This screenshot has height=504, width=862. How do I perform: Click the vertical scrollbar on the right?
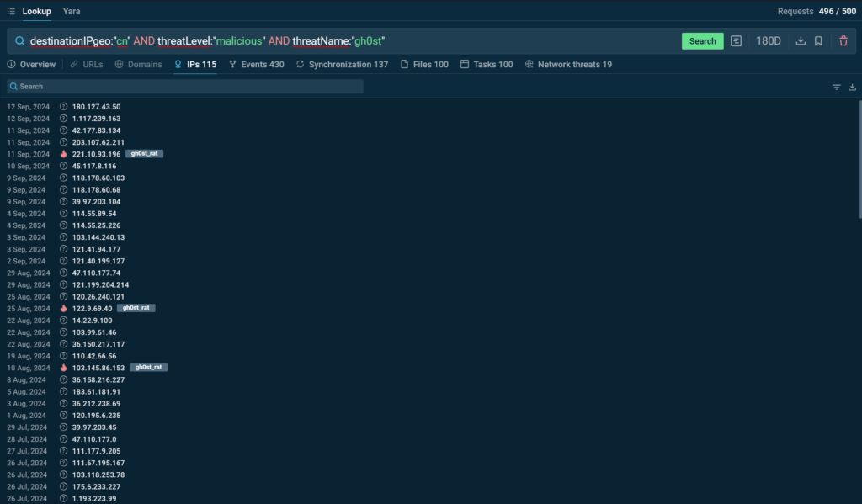pos(858,160)
